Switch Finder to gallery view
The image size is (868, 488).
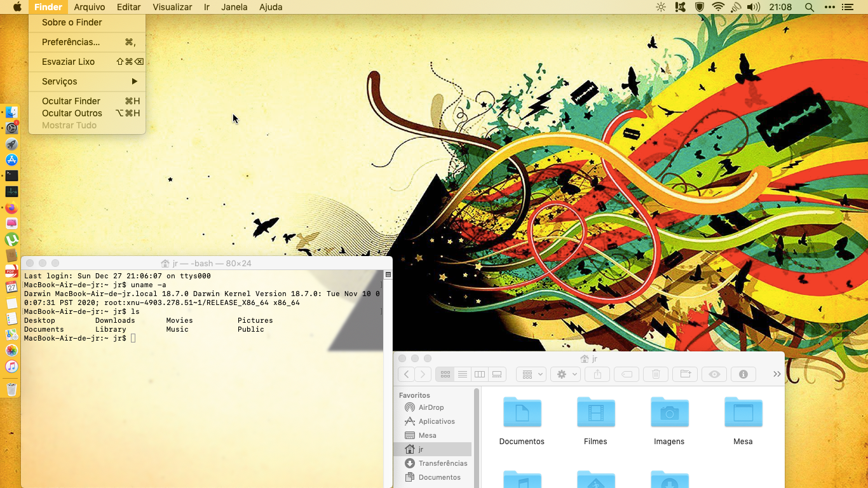click(497, 374)
